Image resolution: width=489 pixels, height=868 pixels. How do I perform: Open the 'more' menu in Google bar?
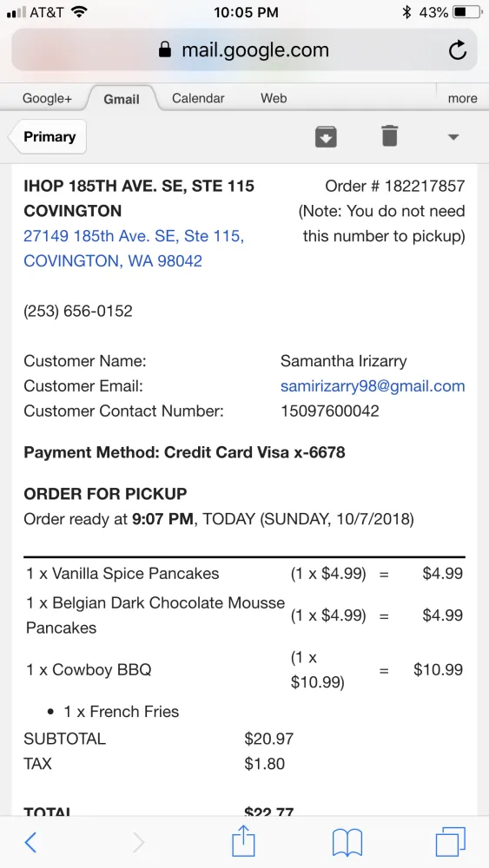pos(462,99)
